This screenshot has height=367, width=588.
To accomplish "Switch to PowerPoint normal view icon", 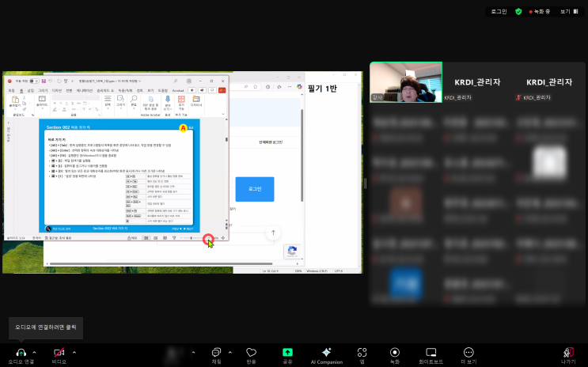I will pyautogui.click(x=146, y=238).
